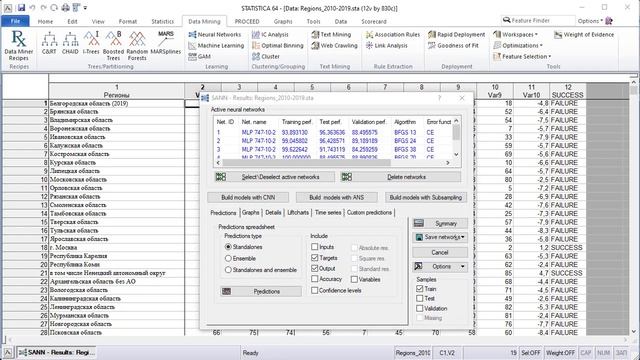
Task: Open Text Mining
Action: click(x=331, y=35)
